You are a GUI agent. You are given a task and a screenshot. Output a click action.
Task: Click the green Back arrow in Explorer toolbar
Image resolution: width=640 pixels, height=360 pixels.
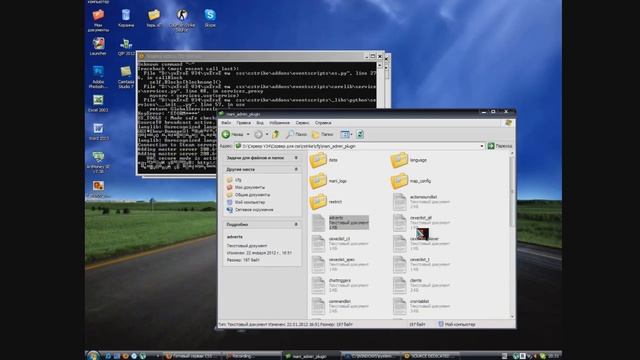click(226, 134)
